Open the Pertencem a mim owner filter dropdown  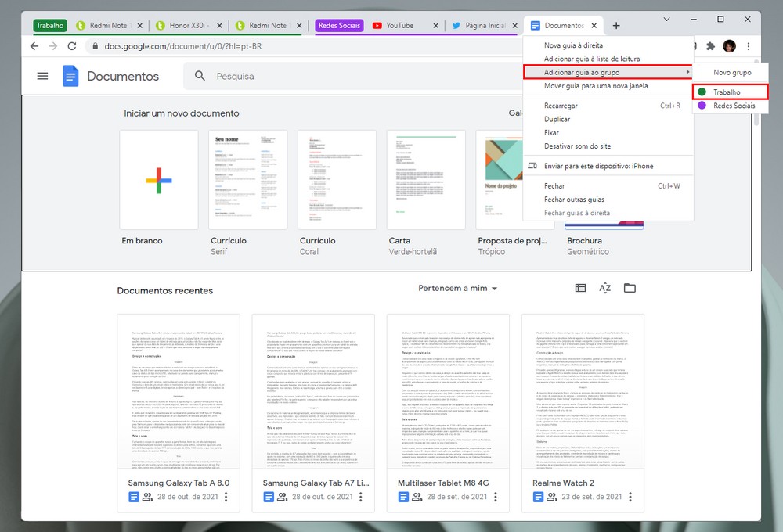457,288
